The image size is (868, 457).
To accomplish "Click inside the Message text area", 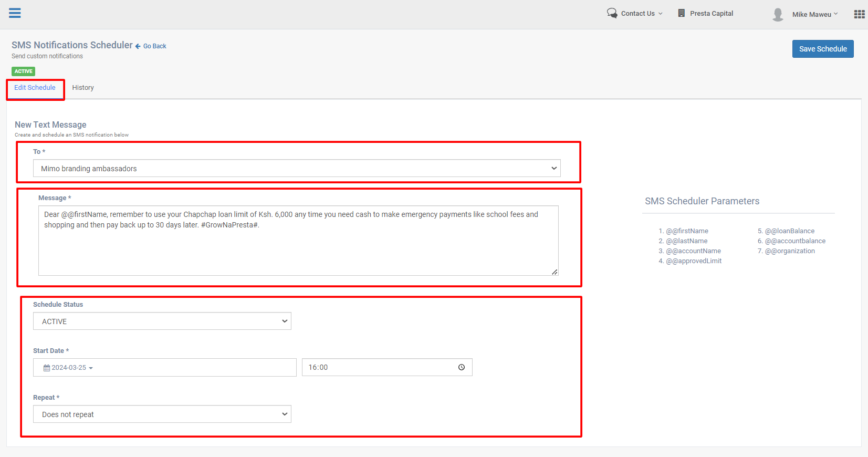I will coord(298,247).
